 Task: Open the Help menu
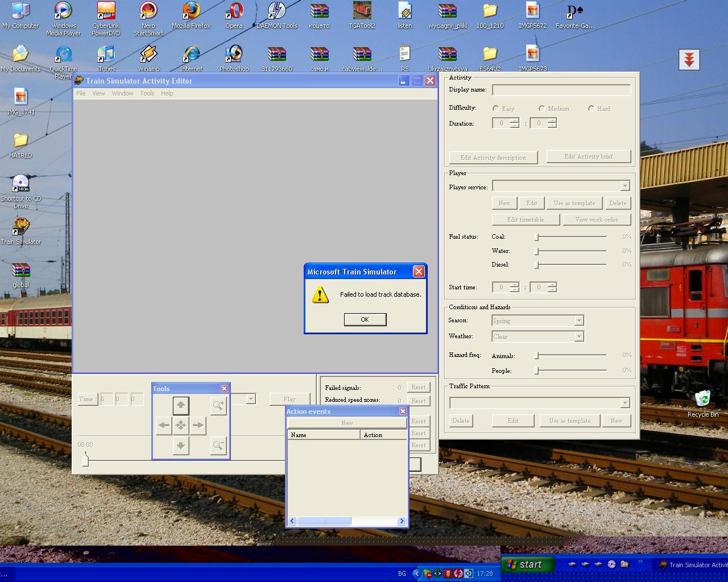coord(167,93)
